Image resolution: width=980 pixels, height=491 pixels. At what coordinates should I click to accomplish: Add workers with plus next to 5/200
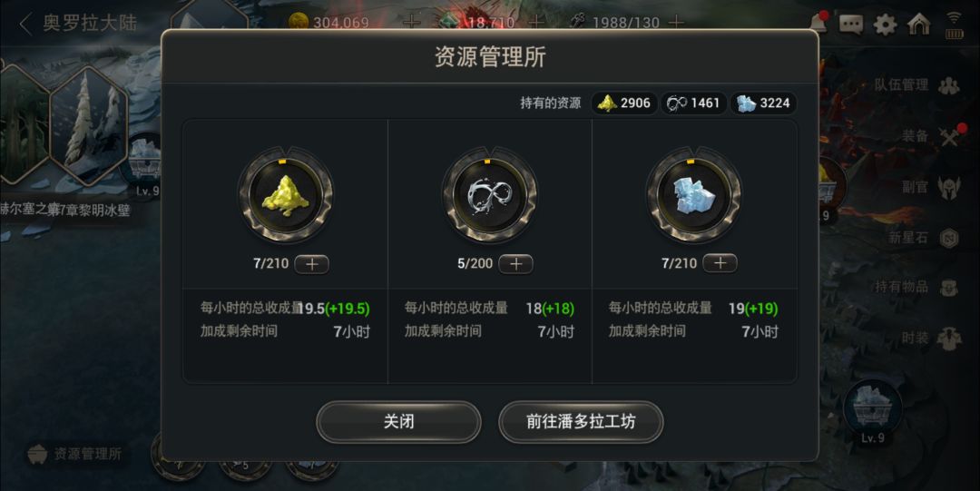pos(515,264)
